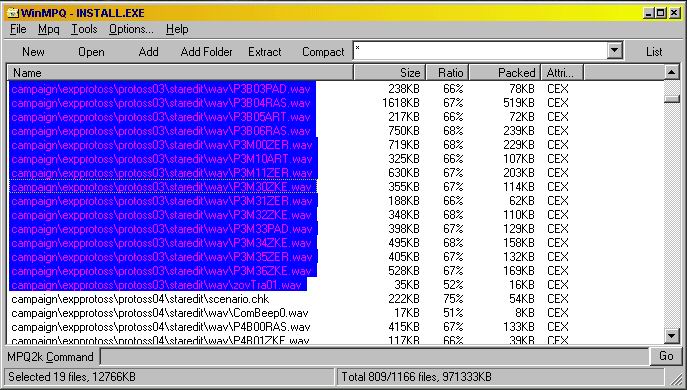The image size is (687, 390).
Task: Select file P3B04RAS.wav
Action: click(162, 103)
